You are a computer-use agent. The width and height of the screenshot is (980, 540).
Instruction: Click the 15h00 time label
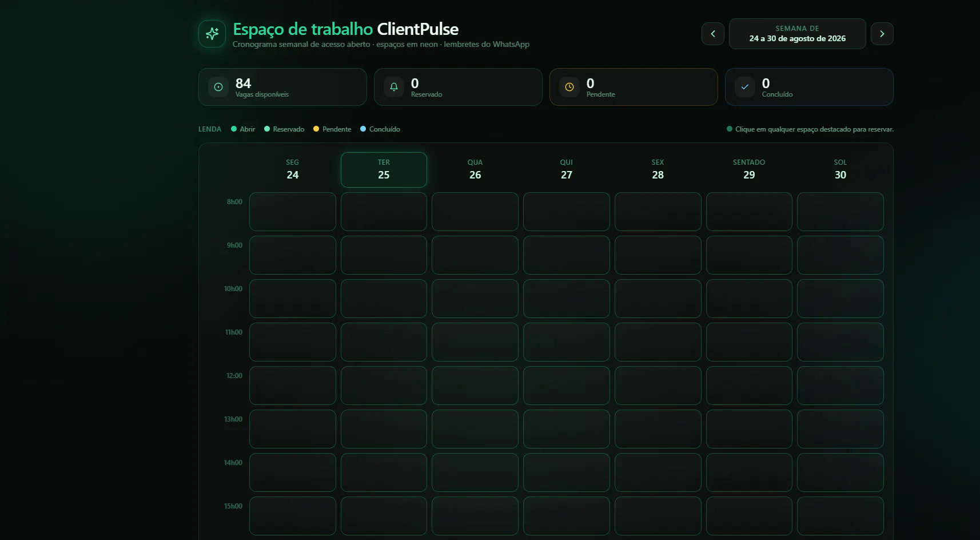click(233, 506)
